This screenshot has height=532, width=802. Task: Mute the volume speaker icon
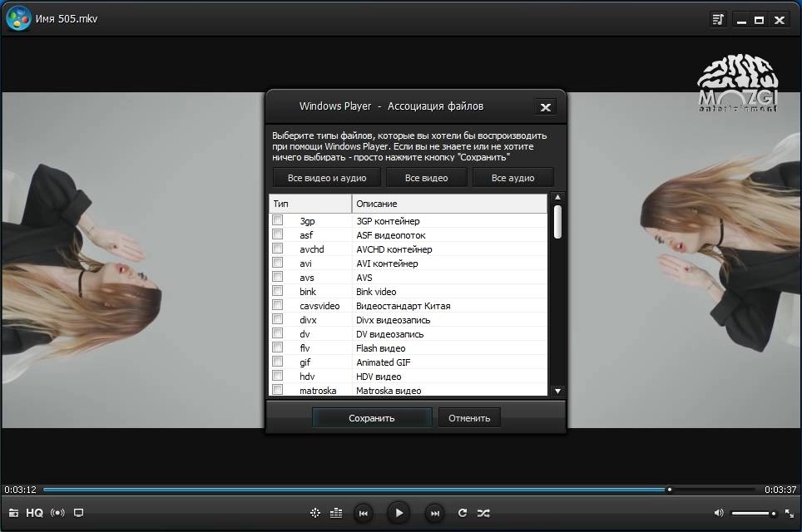tap(719, 513)
